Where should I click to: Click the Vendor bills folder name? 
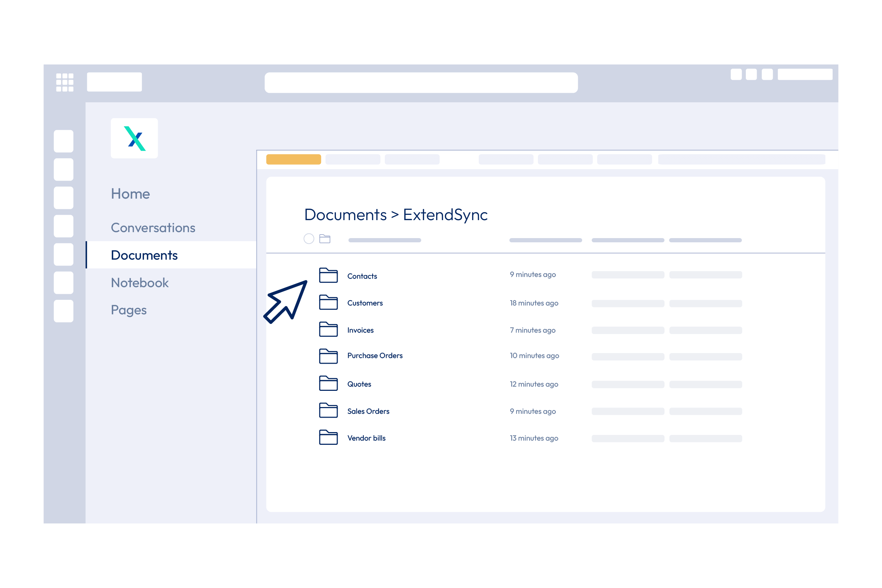click(x=366, y=438)
